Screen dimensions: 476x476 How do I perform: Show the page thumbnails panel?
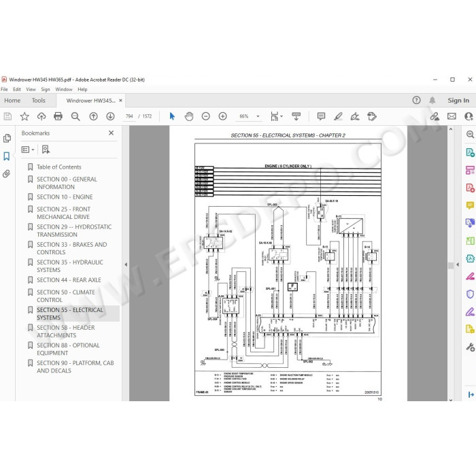(7, 139)
